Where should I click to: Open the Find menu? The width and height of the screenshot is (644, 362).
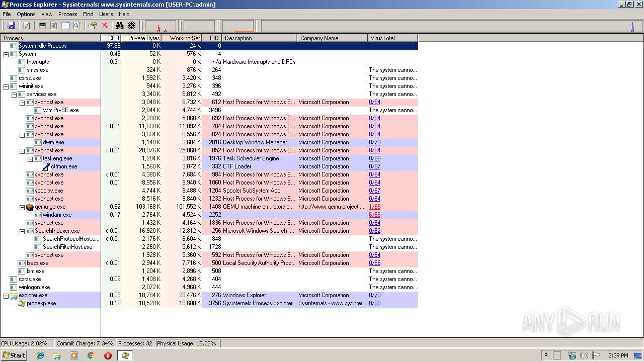point(88,14)
